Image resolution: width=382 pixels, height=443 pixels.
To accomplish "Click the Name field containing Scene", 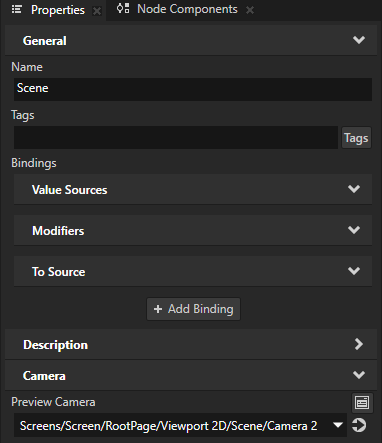I will tap(193, 89).
